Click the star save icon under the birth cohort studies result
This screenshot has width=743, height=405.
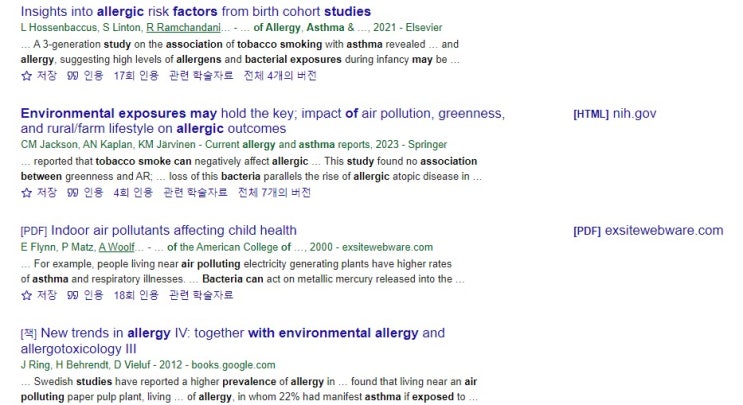(27, 75)
